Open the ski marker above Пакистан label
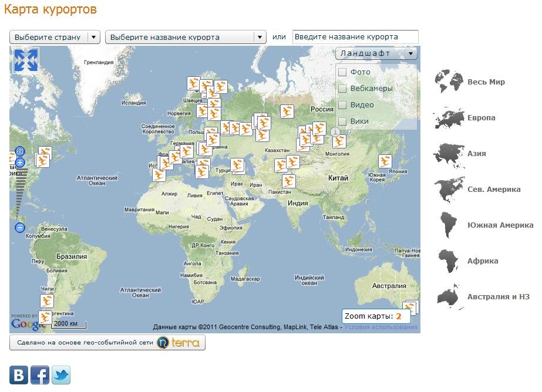Image resolution: width=542 pixels, height=392 pixels. (288, 181)
